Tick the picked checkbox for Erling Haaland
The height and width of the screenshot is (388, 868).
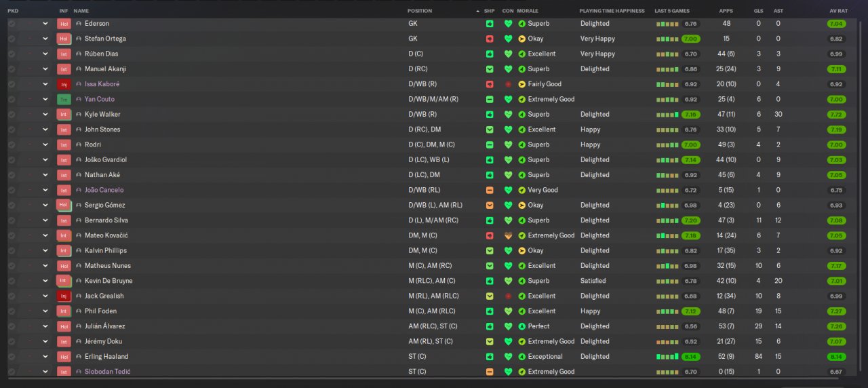[12, 357]
